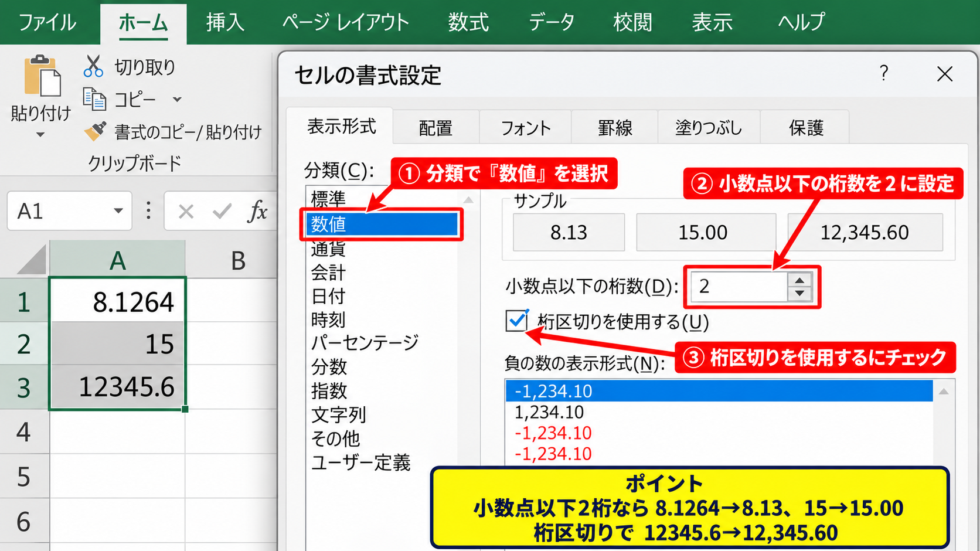Open the 塗りつぶし dialog tab
The image size is (980, 551).
pos(709,128)
